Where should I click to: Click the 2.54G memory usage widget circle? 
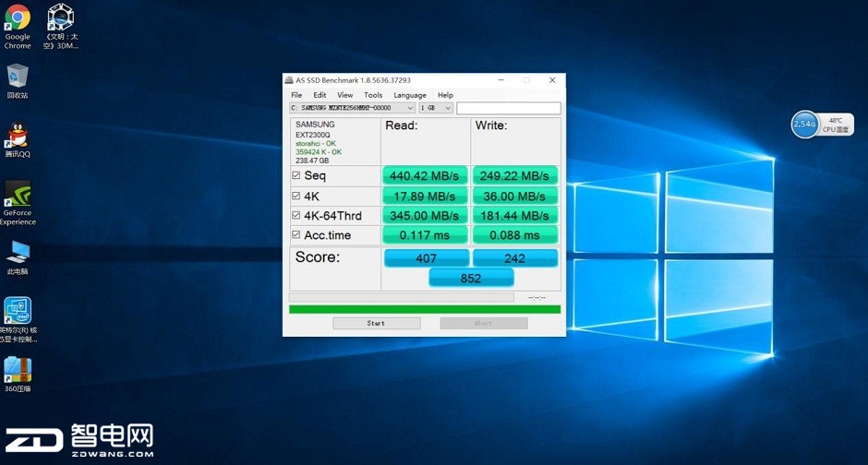point(804,124)
